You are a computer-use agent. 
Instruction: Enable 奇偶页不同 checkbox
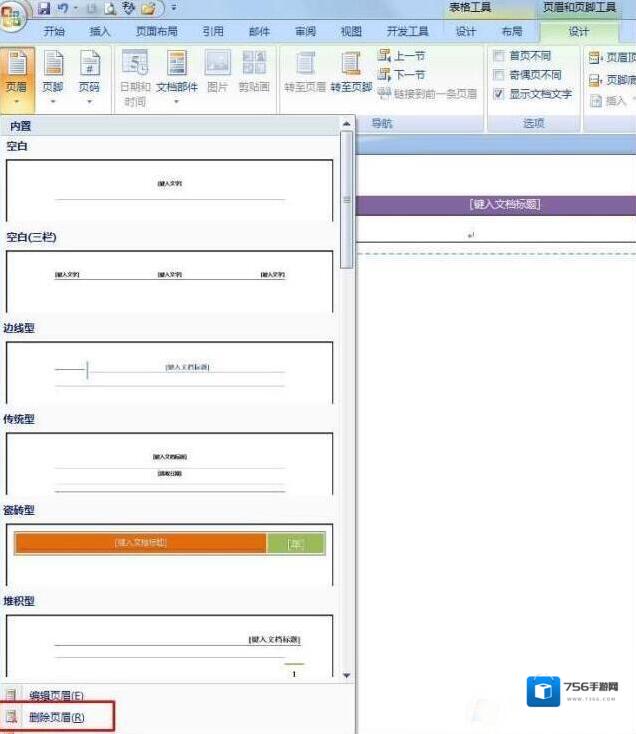point(499,75)
